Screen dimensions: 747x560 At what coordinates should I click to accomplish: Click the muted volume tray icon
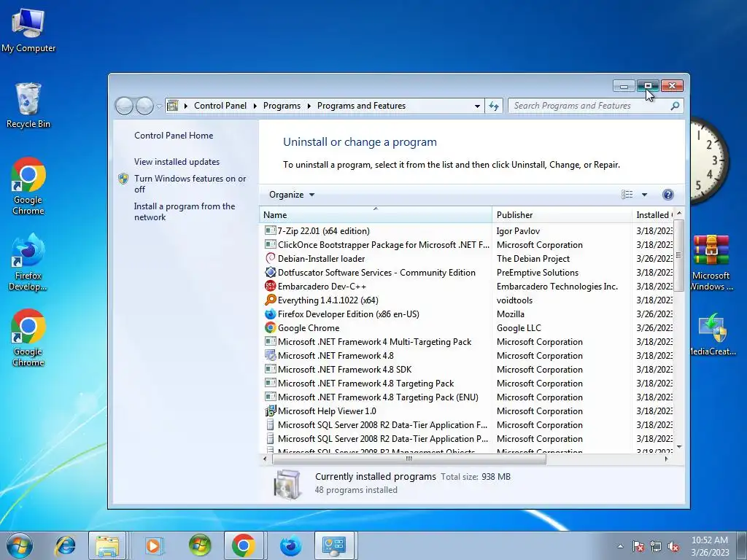[x=673, y=547]
